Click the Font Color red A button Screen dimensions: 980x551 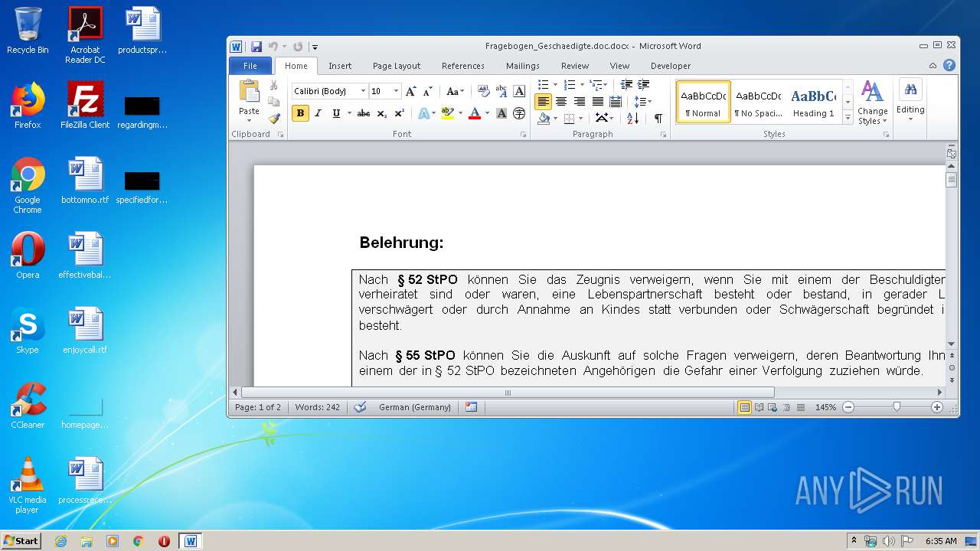tap(475, 113)
